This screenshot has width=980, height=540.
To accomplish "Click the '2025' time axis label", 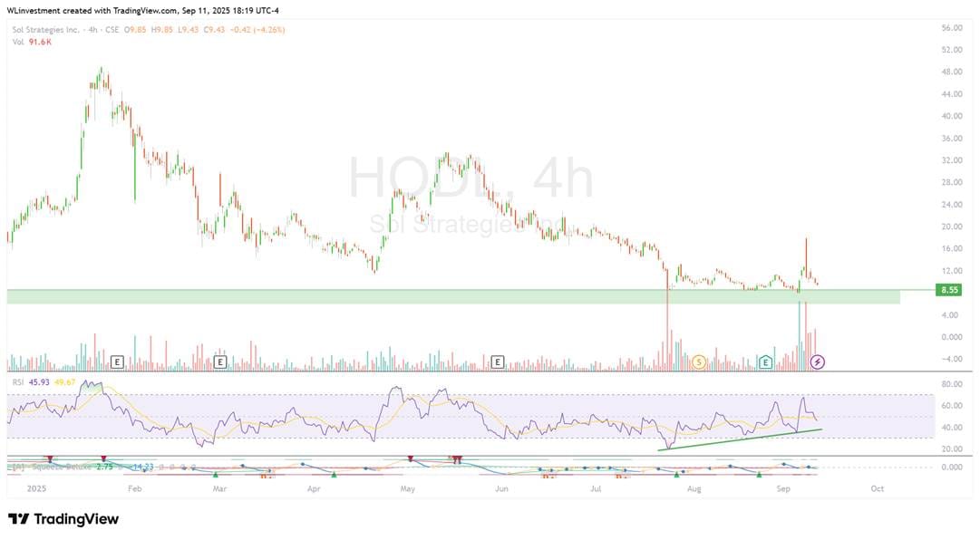I will [x=37, y=489].
